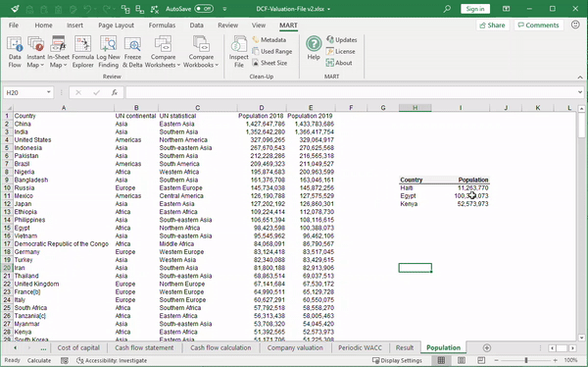Open the Data Flow tool
Screen dimensions: 588x367
coord(15,52)
